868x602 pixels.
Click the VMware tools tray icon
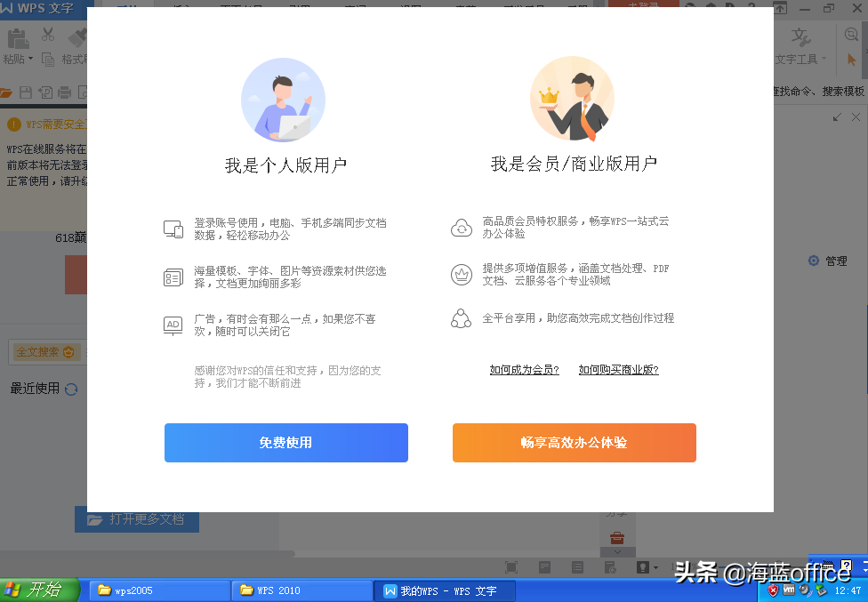point(790,590)
